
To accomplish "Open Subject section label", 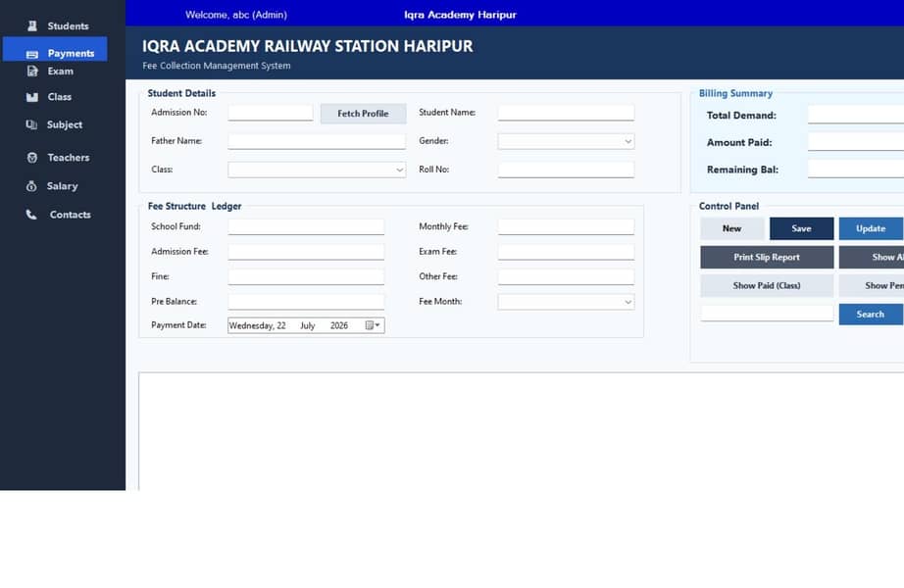I will [x=65, y=124].
